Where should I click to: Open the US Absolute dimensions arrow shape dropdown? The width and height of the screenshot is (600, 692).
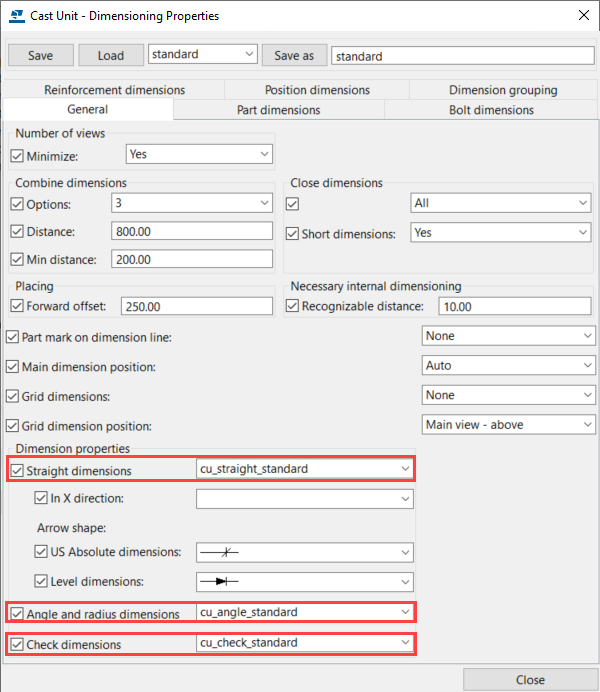(304, 552)
